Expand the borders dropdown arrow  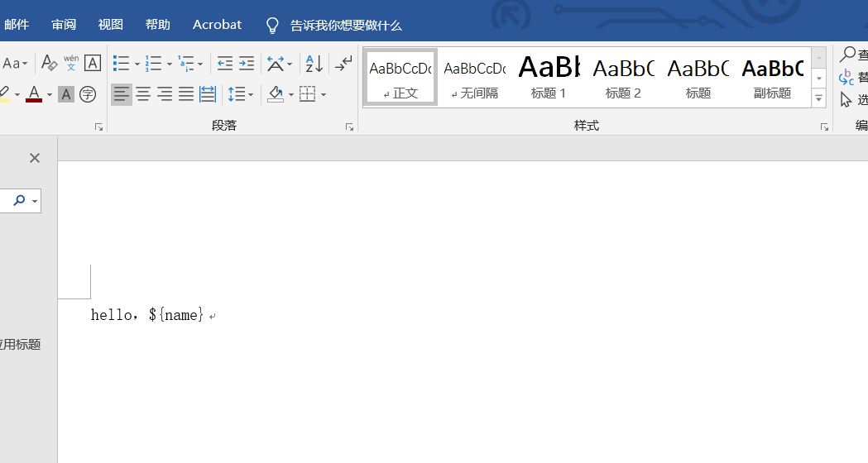click(323, 94)
